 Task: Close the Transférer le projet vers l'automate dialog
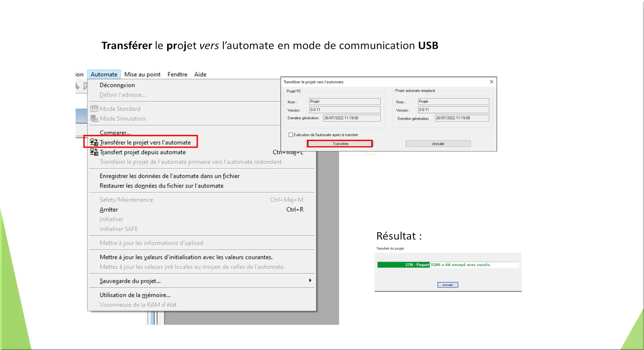point(491,82)
